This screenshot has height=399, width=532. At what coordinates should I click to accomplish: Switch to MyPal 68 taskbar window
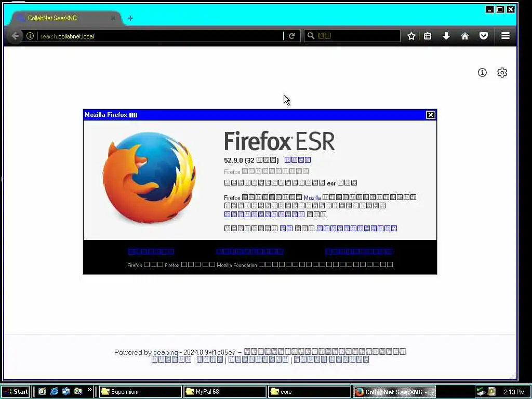[x=225, y=392]
